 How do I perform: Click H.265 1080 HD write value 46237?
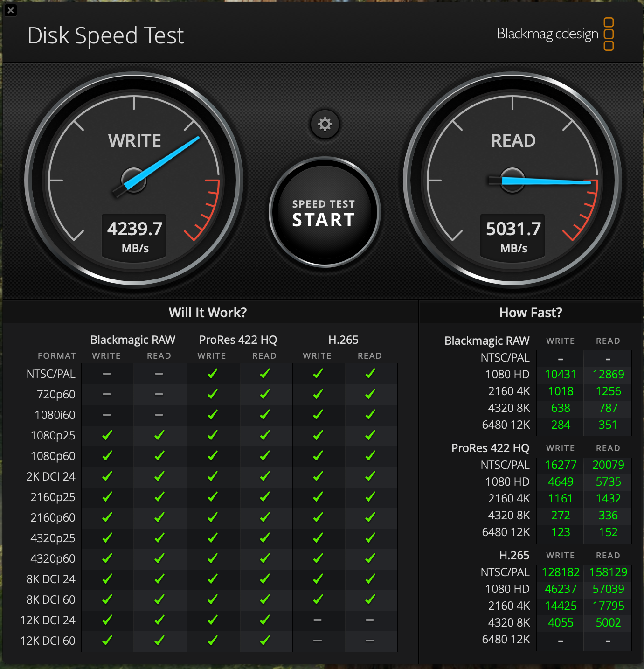click(561, 589)
